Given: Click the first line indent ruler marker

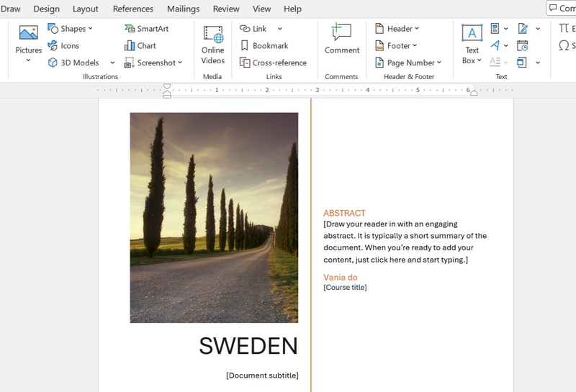Looking at the screenshot, I should 167,86.
